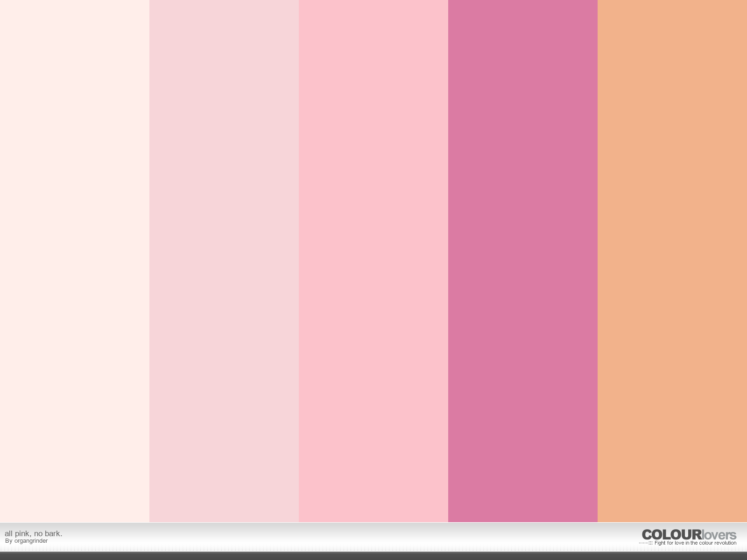The image size is (747, 560).
Task: Open the palette title 'all pink, no bark.'
Action: pos(33,533)
